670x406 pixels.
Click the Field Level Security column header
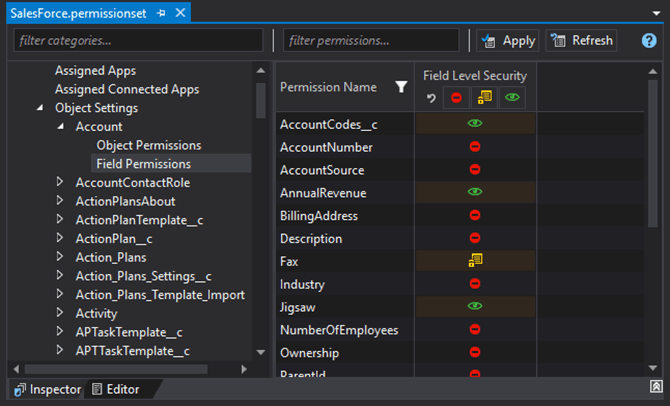[475, 76]
